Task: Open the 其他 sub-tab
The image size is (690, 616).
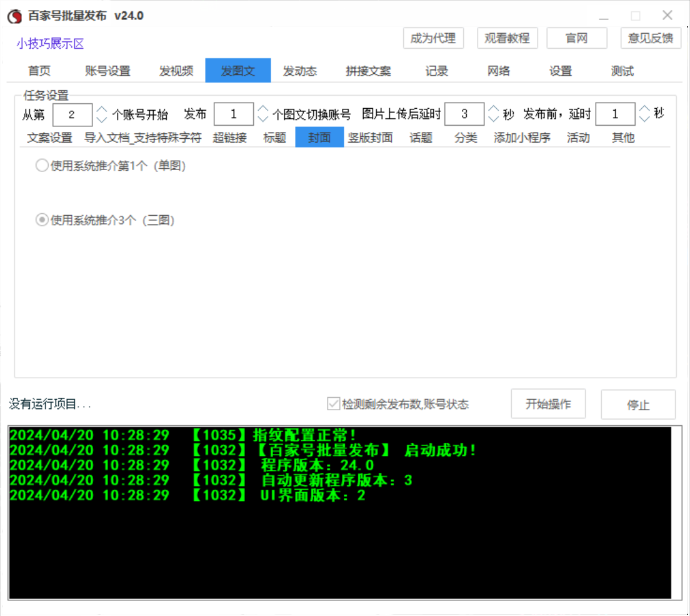Action: tap(623, 138)
